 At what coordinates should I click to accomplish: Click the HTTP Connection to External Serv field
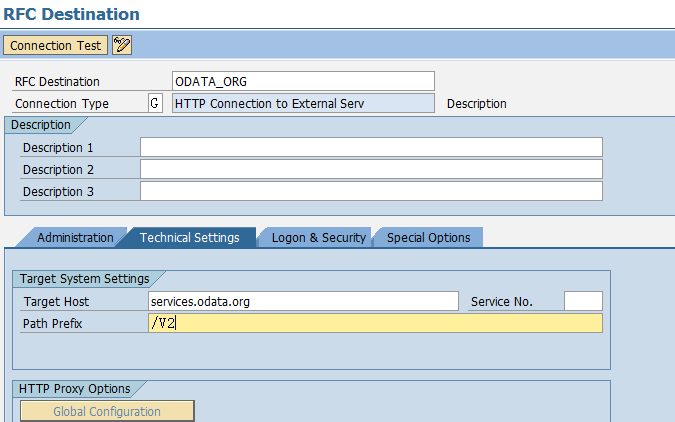pos(303,103)
